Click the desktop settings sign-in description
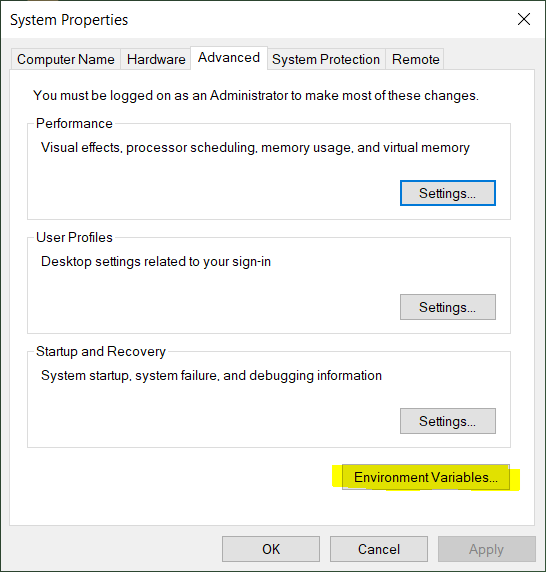Viewport: 546px width, 572px height. [156, 262]
